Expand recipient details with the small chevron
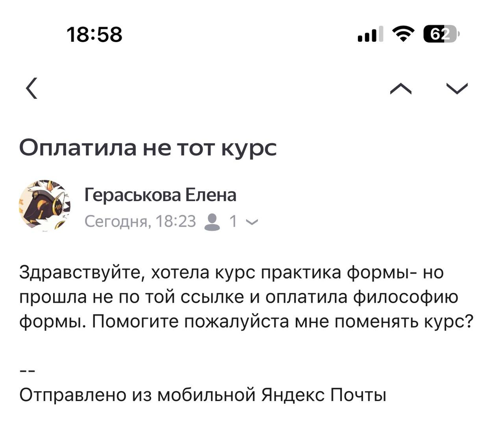Viewport: 504px width, 442px height. (252, 222)
